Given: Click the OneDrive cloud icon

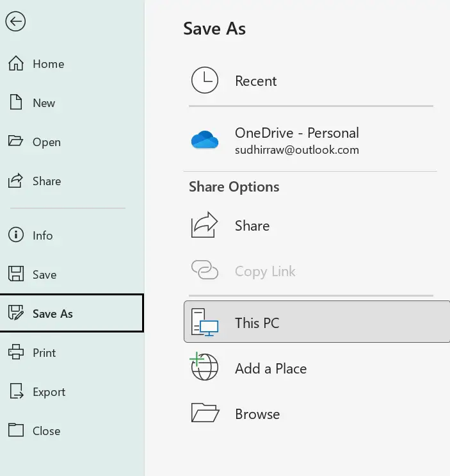Looking at the screenshot, I should 205,140.
